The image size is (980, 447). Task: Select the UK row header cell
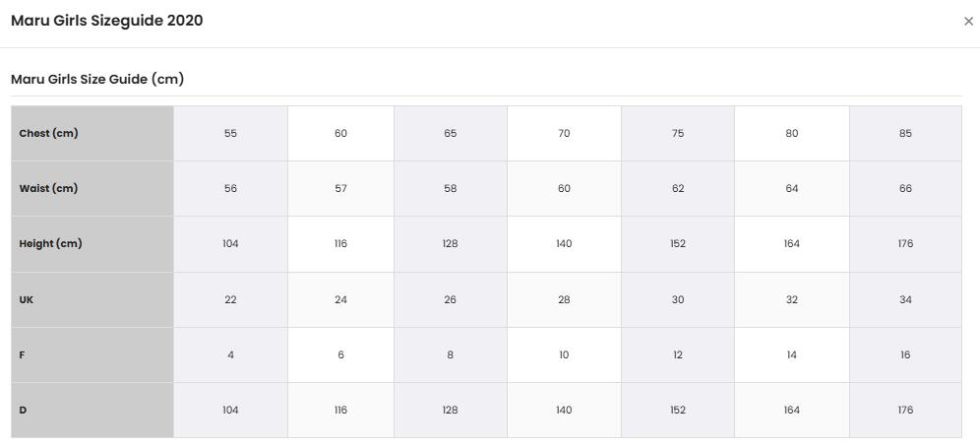[92, 299]
